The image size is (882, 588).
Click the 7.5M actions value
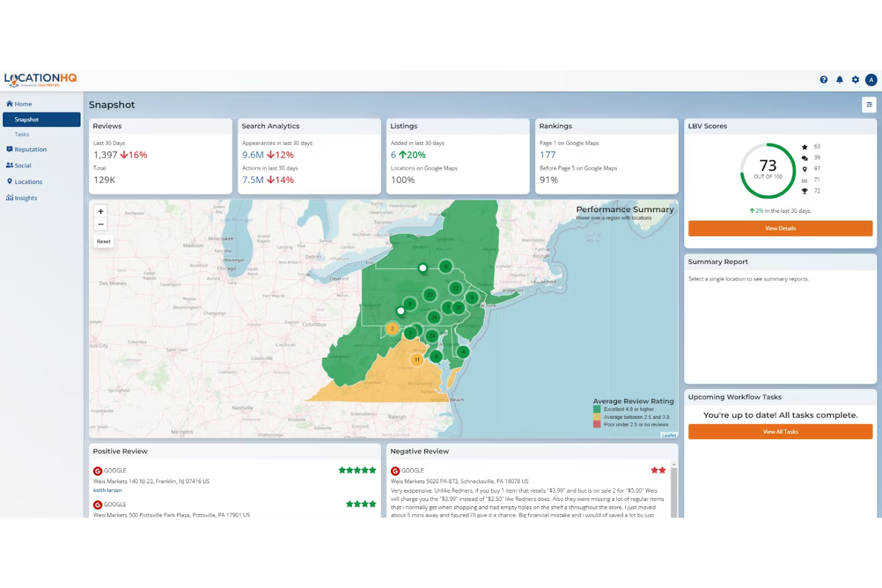[x=253, y=180]
